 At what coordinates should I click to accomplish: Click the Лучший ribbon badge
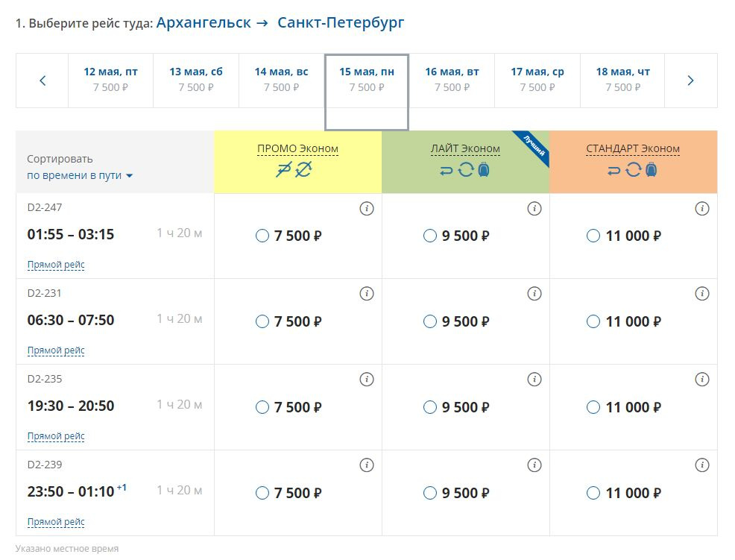(534, 146)
